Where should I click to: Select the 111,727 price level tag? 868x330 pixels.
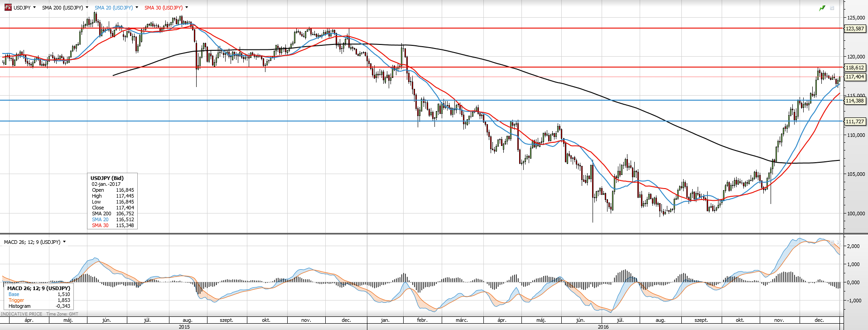click(x=855, y=121)
